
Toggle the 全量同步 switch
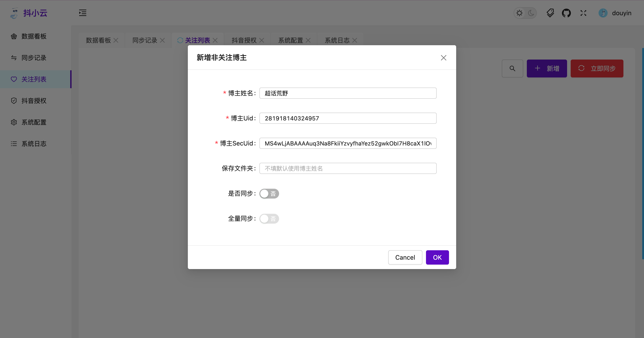tap(269, 219)
